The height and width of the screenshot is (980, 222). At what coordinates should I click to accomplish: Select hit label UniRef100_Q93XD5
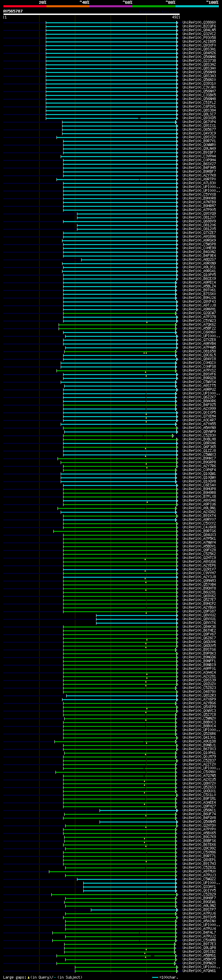point(199,118)
